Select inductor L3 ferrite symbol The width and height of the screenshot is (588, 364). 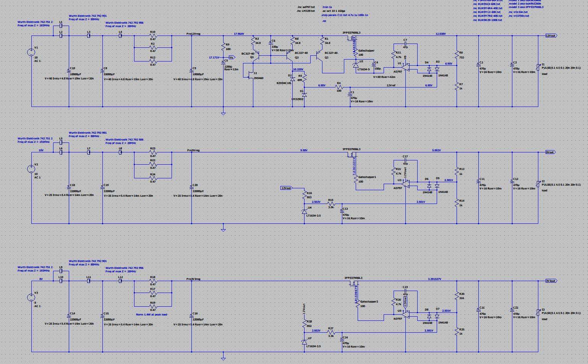(x=89, y=36)
